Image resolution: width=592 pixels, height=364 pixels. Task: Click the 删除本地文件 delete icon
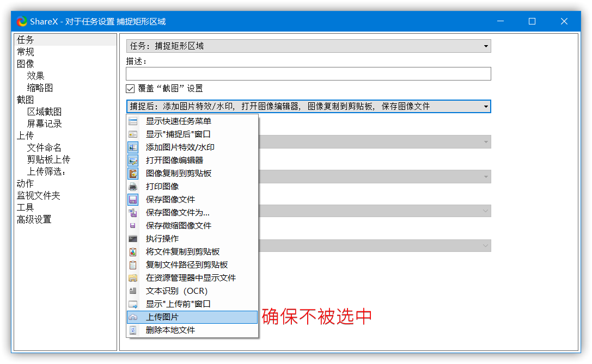tap(133, 330)
